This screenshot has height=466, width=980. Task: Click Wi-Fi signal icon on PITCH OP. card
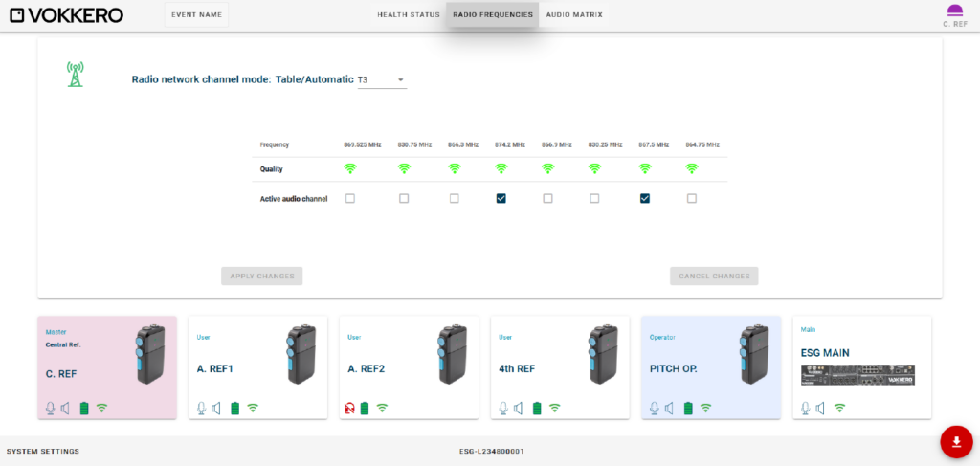click(705, 408)
